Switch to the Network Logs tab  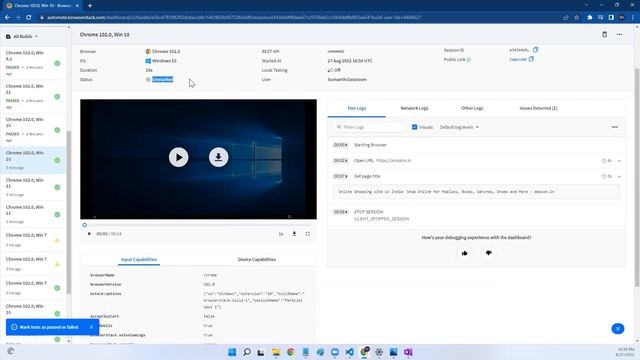pos(414,108)
